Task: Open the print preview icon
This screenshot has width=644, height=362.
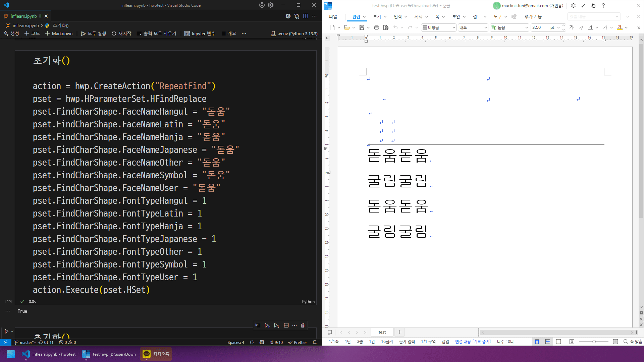Action: tap(386, 27)
